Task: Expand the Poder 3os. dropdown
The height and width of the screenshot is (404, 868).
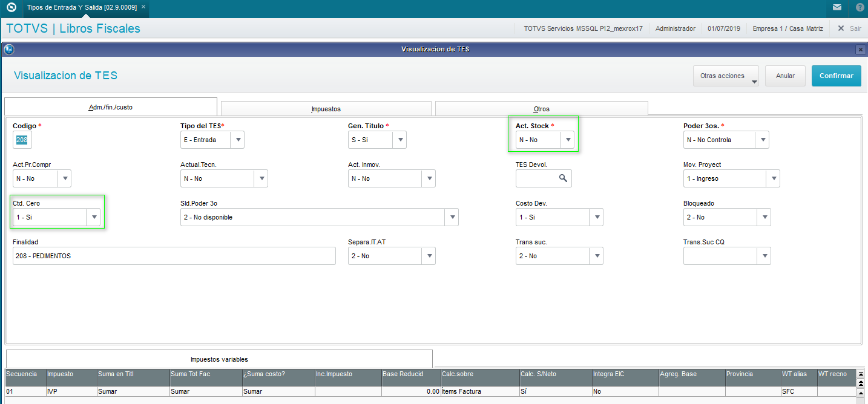Action: click(x=763, y=140)
